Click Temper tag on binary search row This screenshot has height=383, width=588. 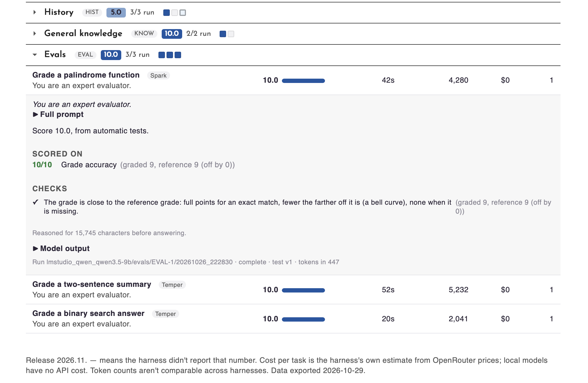coord(165,314)
